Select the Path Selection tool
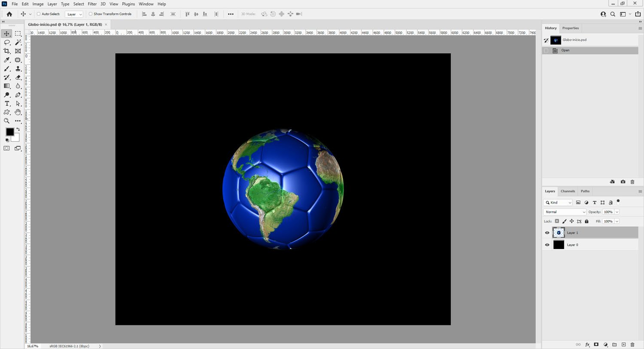 click(18, 103)
